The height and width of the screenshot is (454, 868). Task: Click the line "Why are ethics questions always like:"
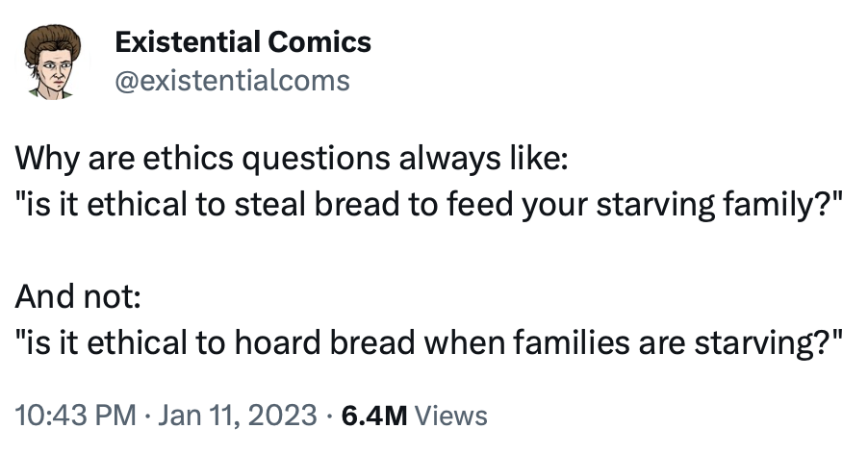click(292, 157)
